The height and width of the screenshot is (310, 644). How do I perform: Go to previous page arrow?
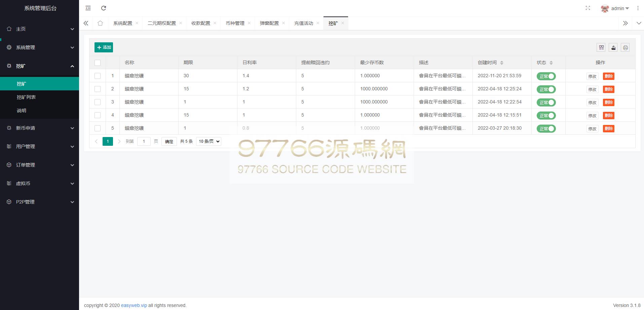coord(96,141)
